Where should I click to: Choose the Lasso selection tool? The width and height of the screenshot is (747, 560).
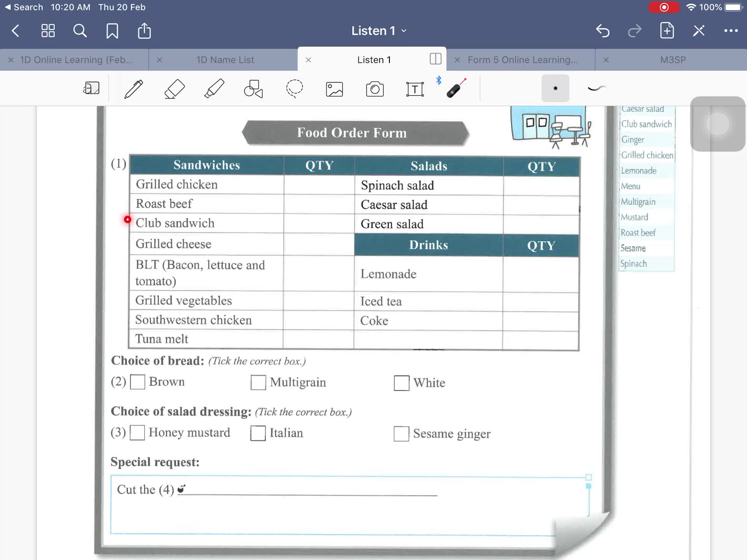[294, 89]
